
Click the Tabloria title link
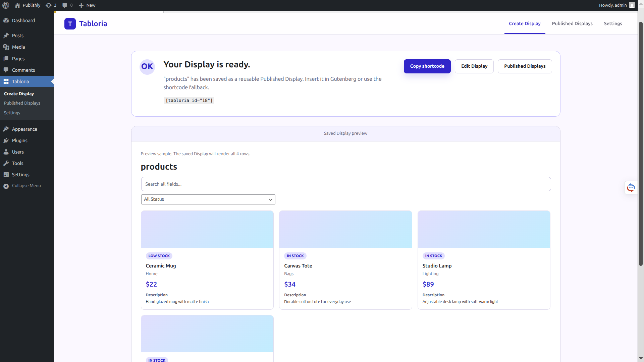[93, 24]
